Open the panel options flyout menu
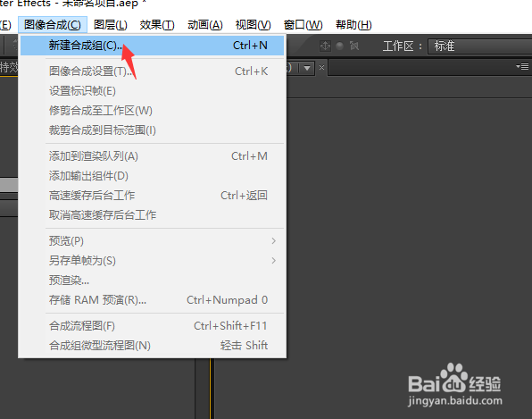The image size is (532, 419). pyautogui.click(x=522, y=66)
